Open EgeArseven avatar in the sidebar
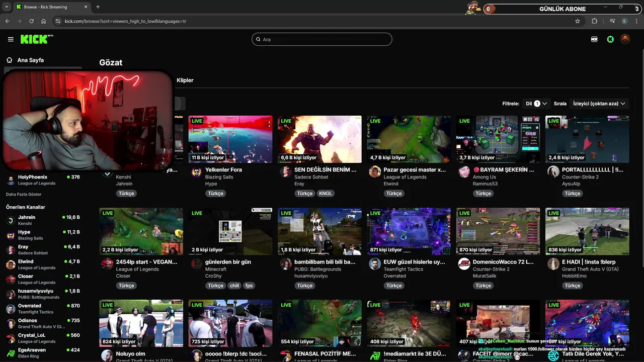 tap(11, 353)
